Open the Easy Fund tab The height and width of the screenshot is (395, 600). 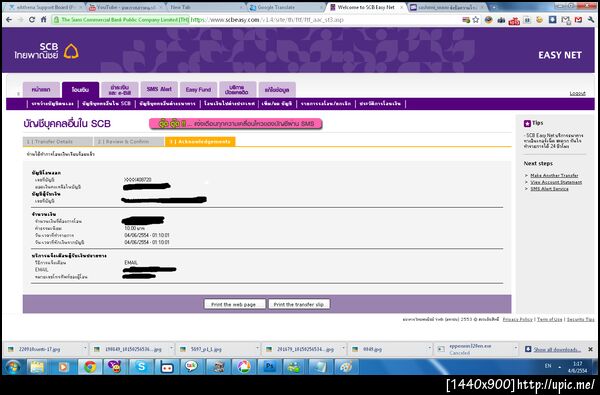click(198, 90)
